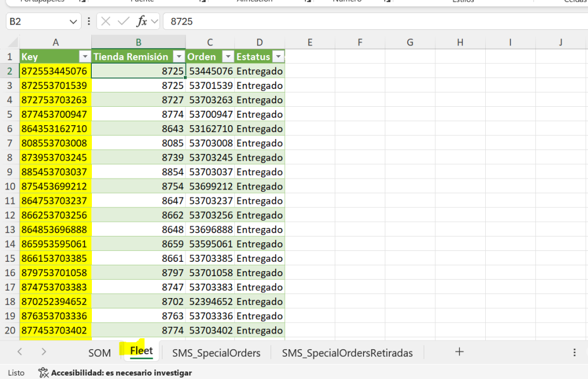
Task: Click the cell with value 8854
Action: (x=138, y=172)
